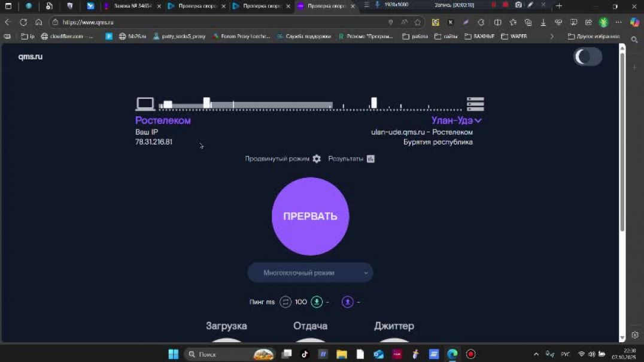Open the new tab plus button

[559, 6]
